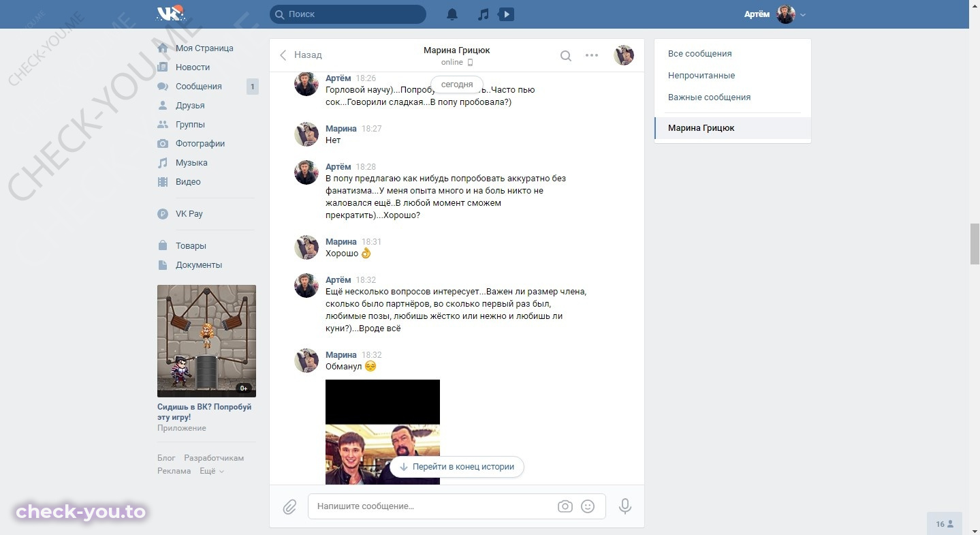Click the note icon beside Музыка
Viewport: 980px width, 535px height.
[x=163, y=163]
